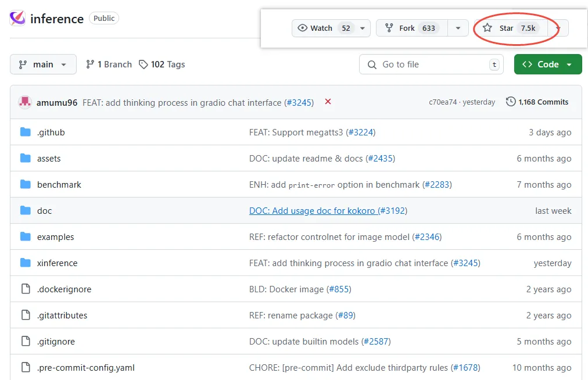
Task: Click the tag icon beside 102 Tags
Action: 144,64
